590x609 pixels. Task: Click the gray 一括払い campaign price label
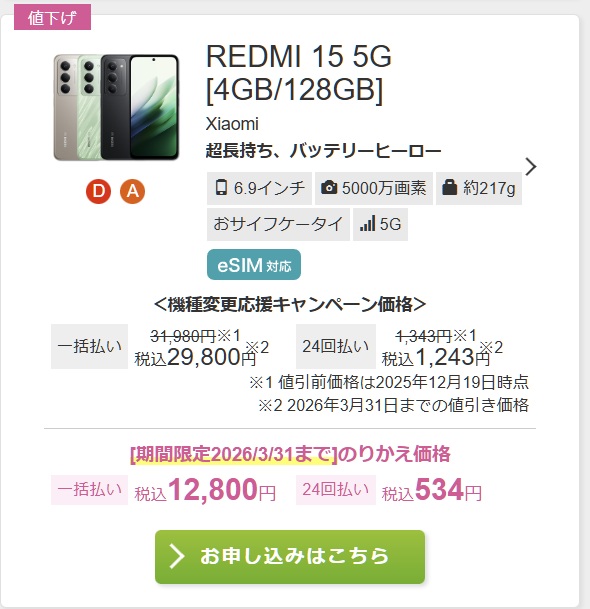[x=89, y=346]
